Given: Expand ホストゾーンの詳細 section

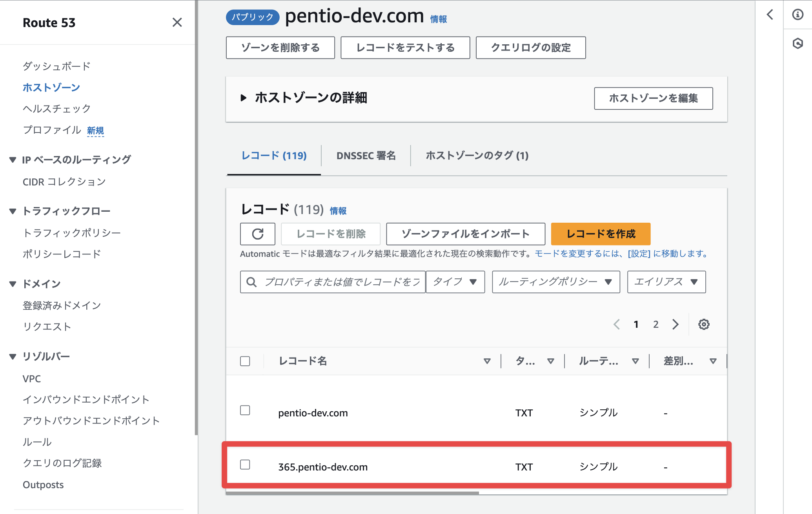Looking at the screenshot, I should point(244,98).
